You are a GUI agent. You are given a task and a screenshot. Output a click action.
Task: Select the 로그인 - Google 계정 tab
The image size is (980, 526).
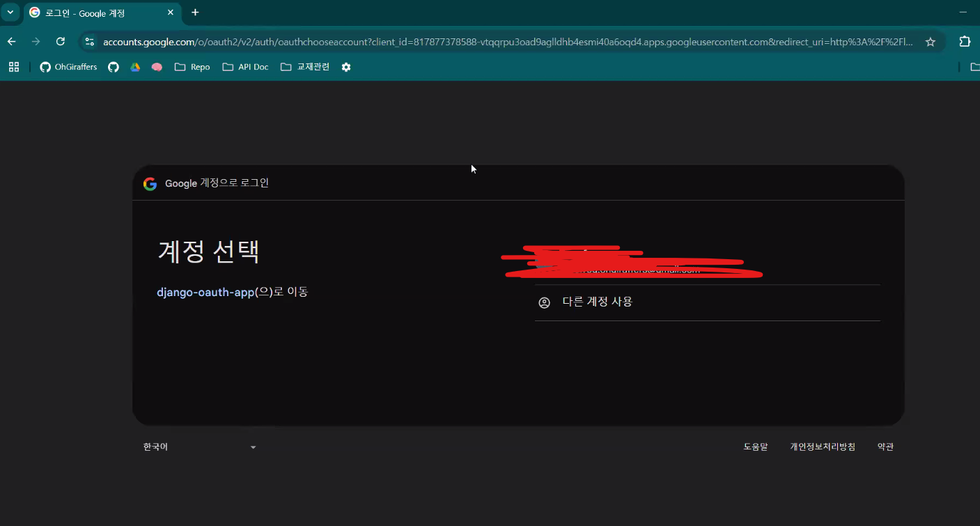[x=101, y=13]
